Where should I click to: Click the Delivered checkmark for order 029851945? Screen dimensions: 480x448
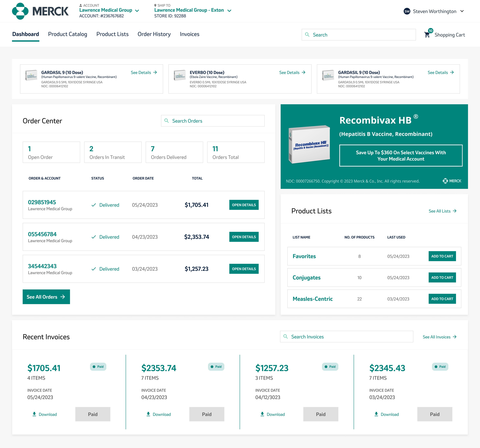[x=94, y=205]
